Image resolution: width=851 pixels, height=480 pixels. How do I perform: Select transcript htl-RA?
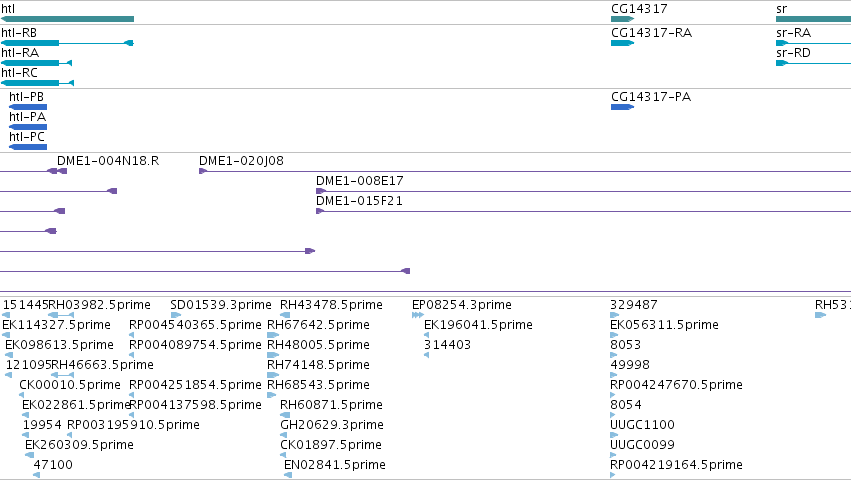(x=36, y=63)
